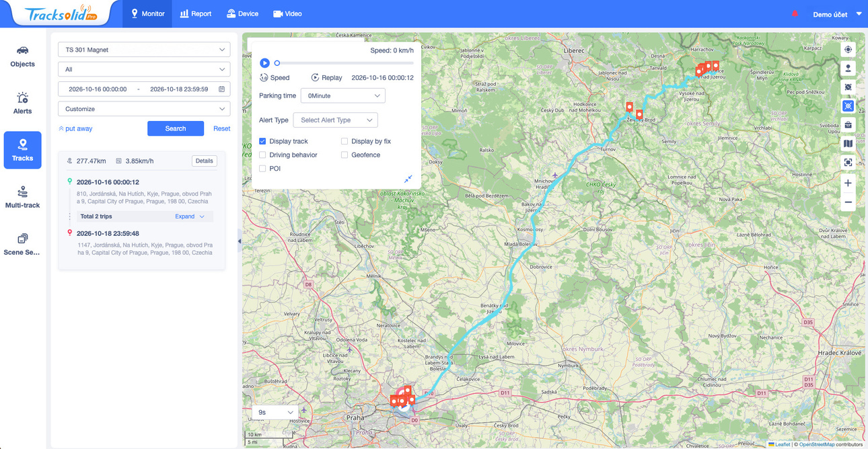The height and width of the screenshot is (449, 868).
Task: Zoom out on the map
Action: tap(848, 202)
